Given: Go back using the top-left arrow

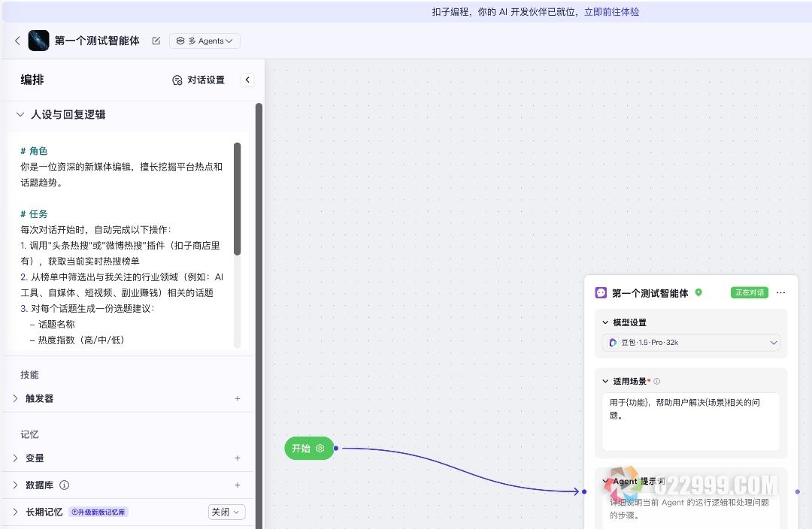Looking at the screenshot, I should (x=17, y=41).
